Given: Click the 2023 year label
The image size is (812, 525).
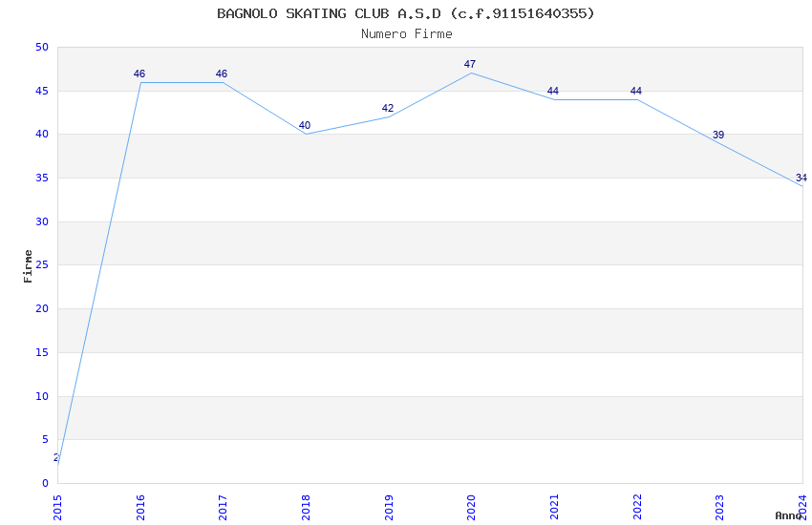Looking at the screenshot, I should coord(720,508).
